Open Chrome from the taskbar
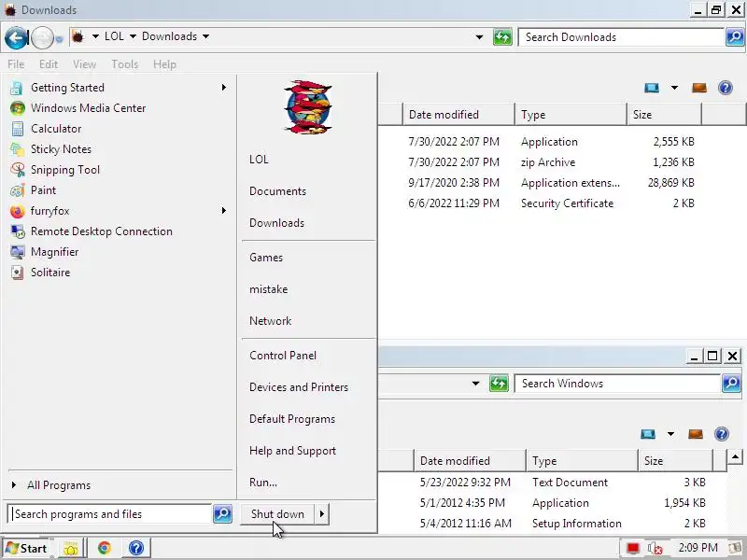 pos(104,548)
